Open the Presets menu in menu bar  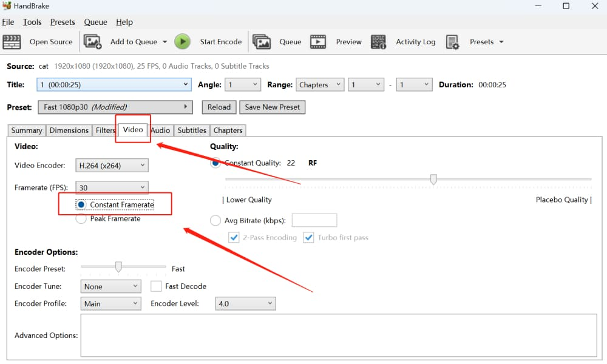(63, 22)
